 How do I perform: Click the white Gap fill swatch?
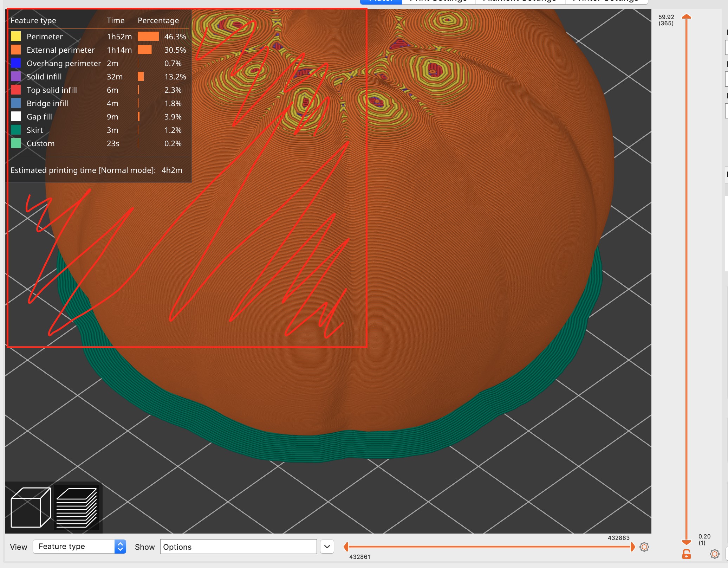click(16, 117)
